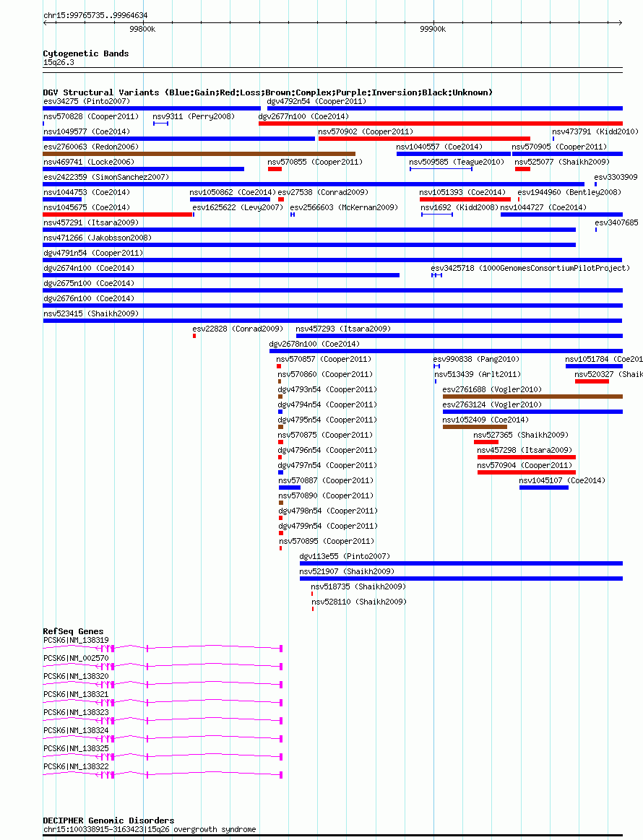Select esv3425718 1000GenomesConsortiumPilotProject label
The image size is (643, 840).
pos(530,268)
